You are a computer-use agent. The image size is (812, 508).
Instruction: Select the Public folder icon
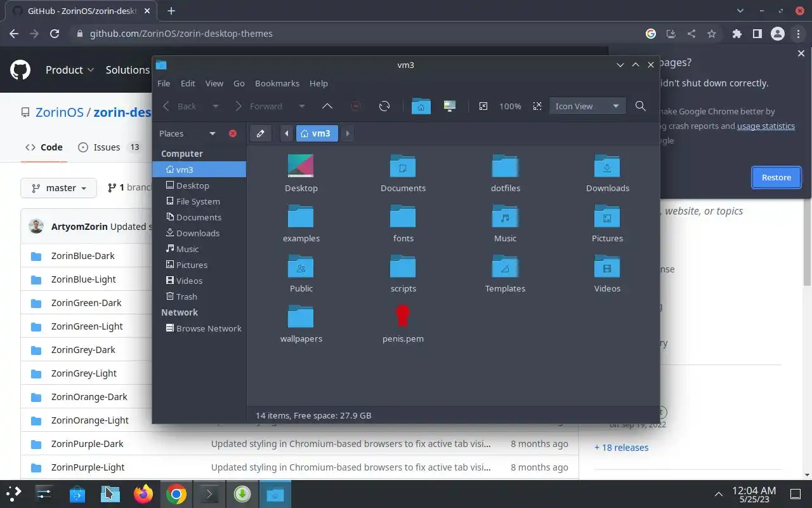point(301,266)
